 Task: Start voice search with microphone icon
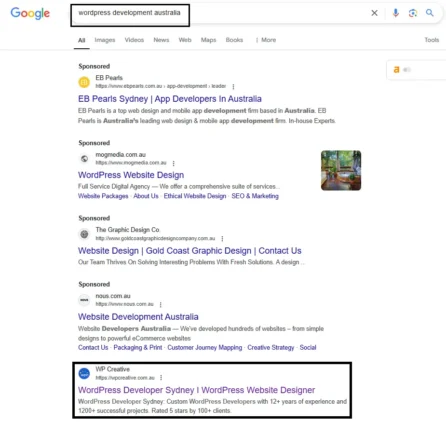tap(395, 13)
